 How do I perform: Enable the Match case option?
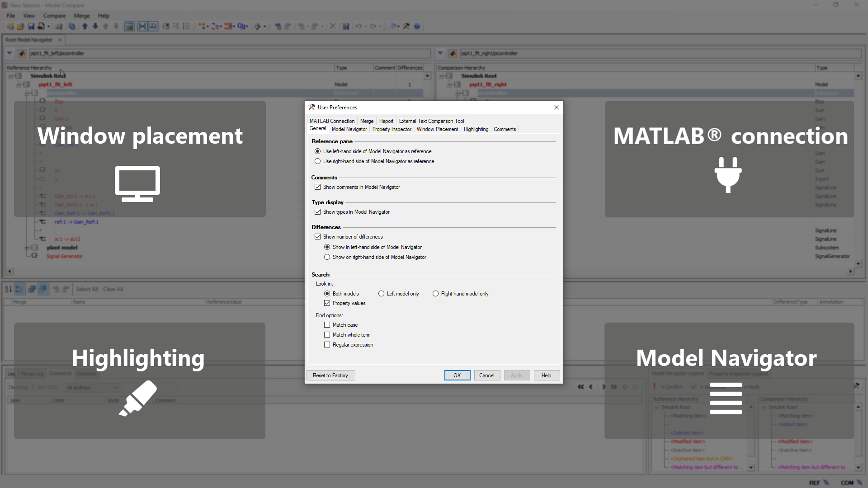click(327, 324)
